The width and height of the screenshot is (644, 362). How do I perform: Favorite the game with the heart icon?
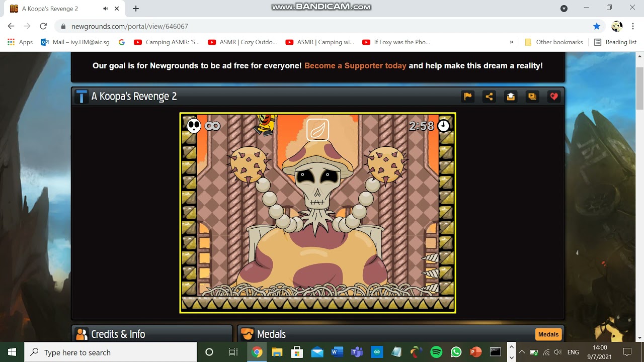click(554, 97)
